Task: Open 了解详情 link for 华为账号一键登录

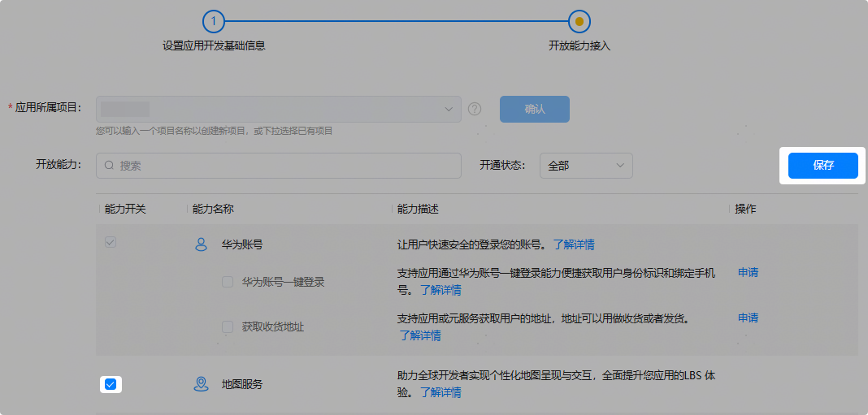Action: (x=441, y=290)
